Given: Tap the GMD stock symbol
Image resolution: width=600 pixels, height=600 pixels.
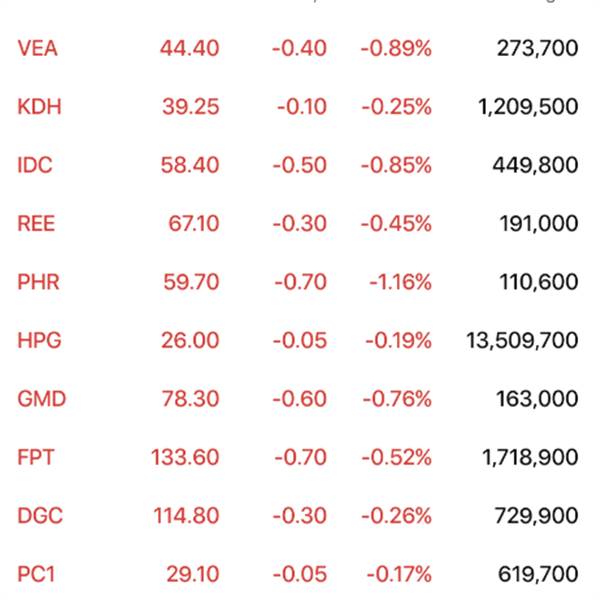Looking at the screenshot, I should (42, 399).
